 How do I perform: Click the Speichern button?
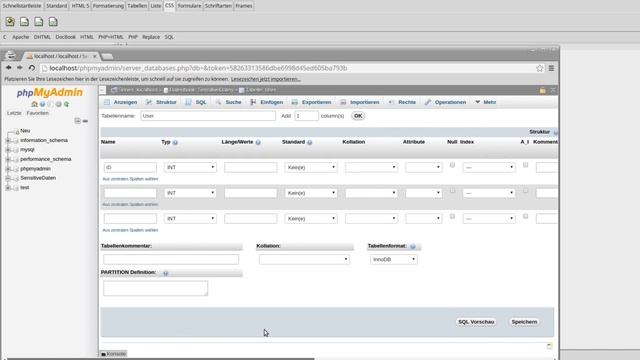(x=524, y=322)
